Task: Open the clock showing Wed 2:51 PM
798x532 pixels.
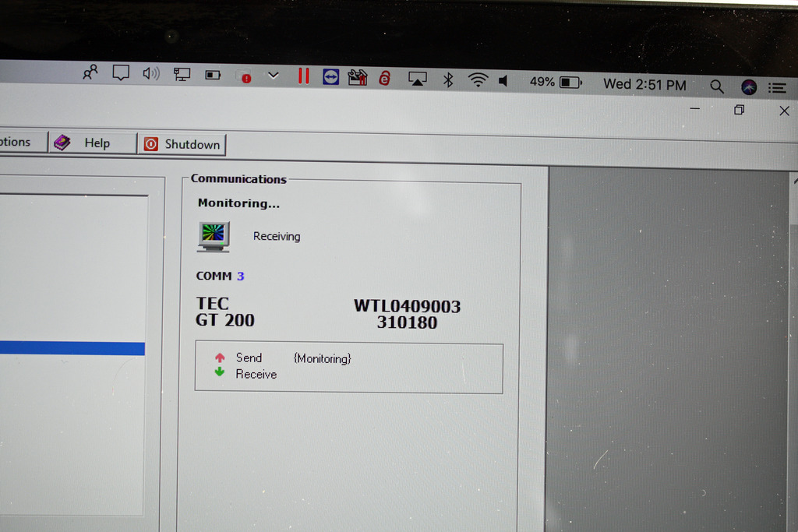Action: tap(644, 84)
